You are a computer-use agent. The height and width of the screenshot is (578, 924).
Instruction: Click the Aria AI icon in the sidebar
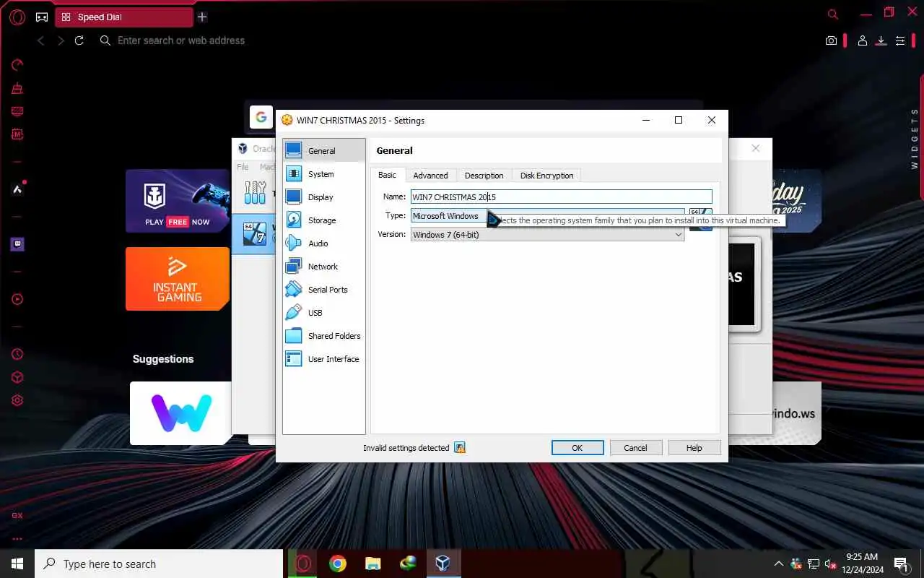17,189
